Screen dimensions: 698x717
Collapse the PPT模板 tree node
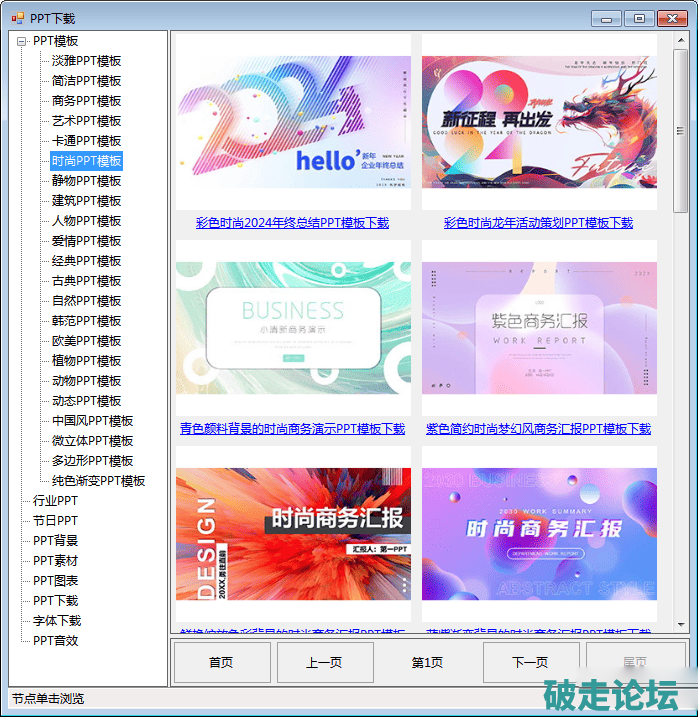coord(21,41)
